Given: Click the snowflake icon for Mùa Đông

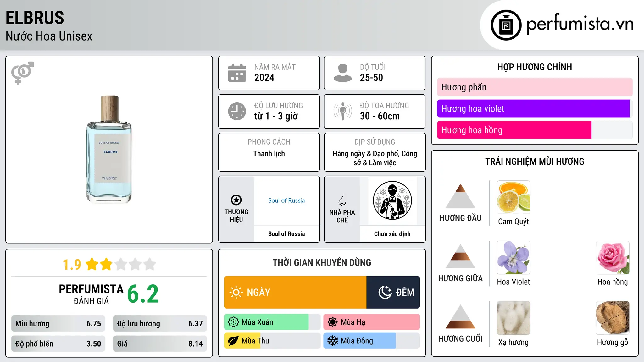Looking at the screenshot, I should click(333, 341).
